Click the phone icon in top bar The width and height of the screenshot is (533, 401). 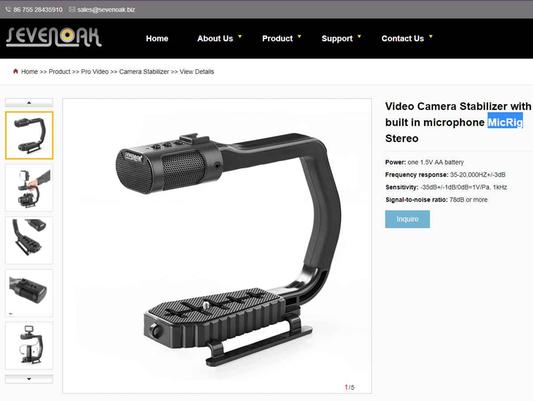pyautogui.click(x=8, y=10)
